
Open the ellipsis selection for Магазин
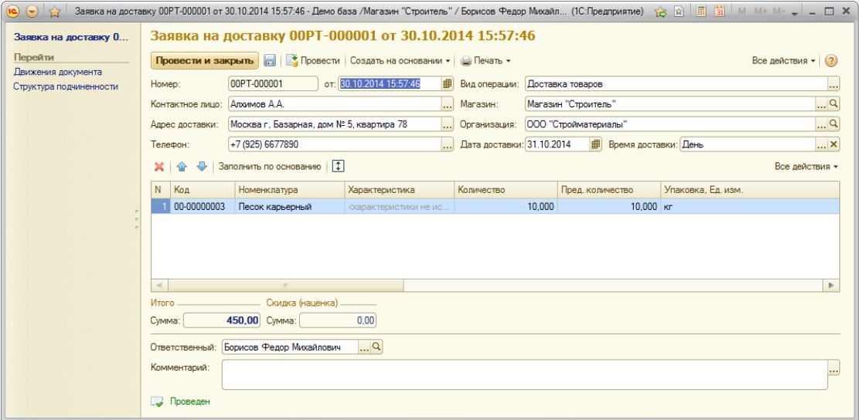click(x=822, y=104)
